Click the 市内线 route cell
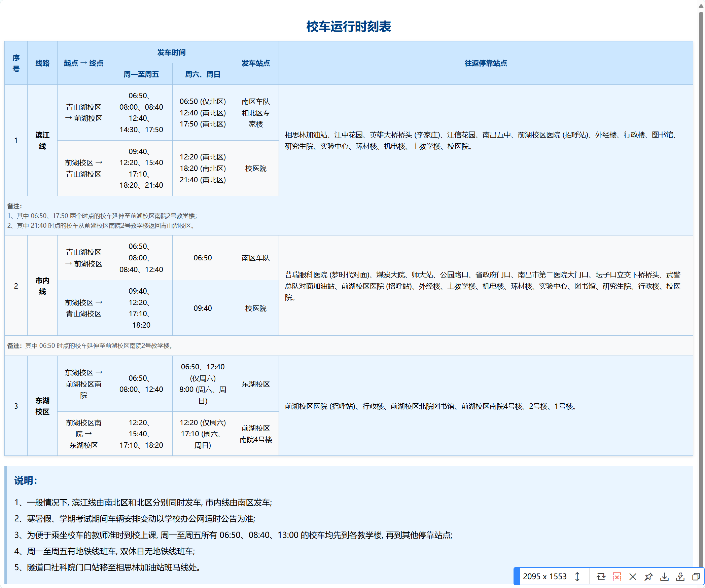Image resolution: width=705 pixels, height=588 pixels. 42,286
